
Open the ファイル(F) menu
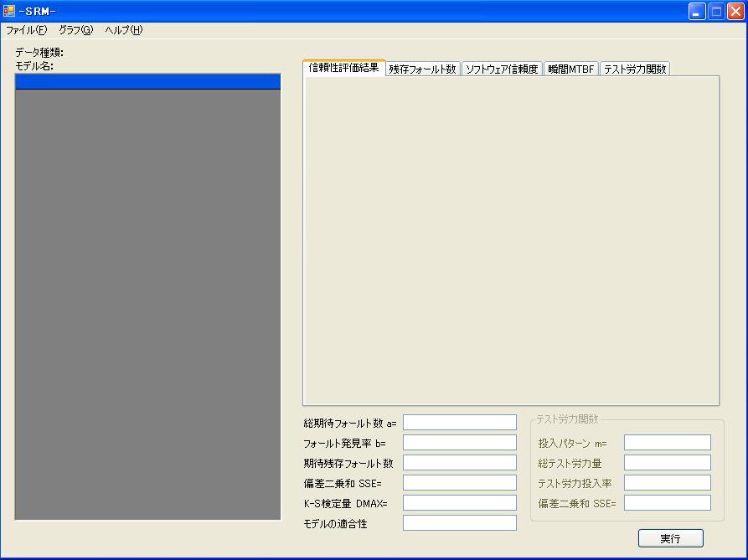click(x=27, y=30)
